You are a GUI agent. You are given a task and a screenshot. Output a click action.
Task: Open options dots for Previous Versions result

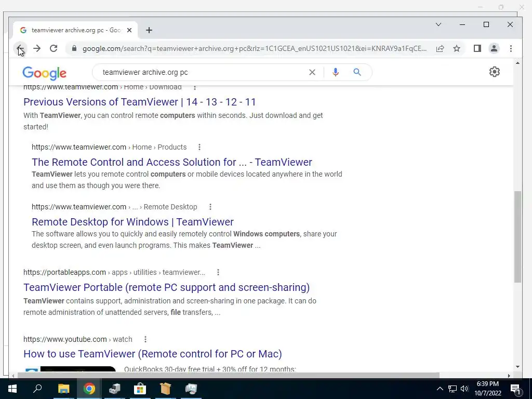pos(195,87)
